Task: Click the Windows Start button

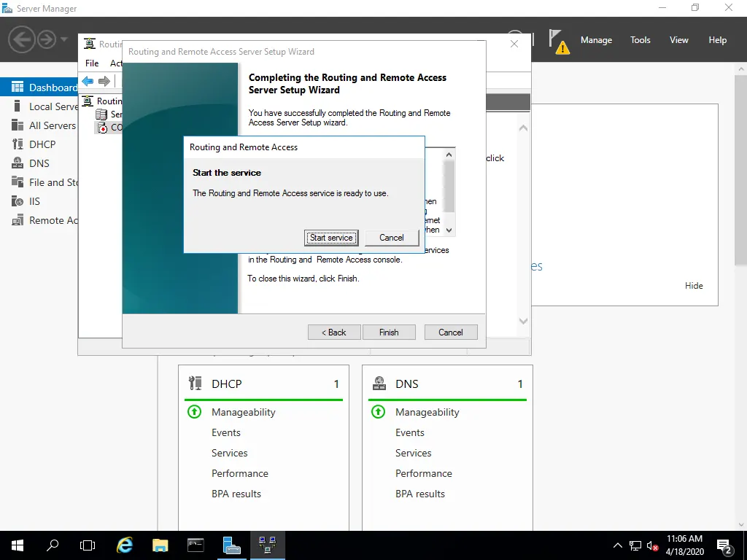Action: coord(17,545)
